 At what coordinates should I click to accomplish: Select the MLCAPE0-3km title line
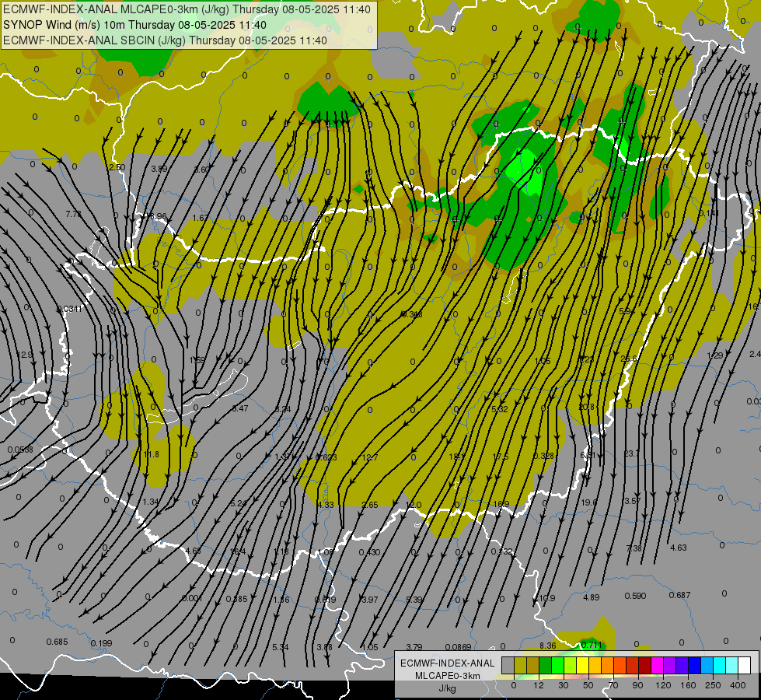tap(187, 9)
